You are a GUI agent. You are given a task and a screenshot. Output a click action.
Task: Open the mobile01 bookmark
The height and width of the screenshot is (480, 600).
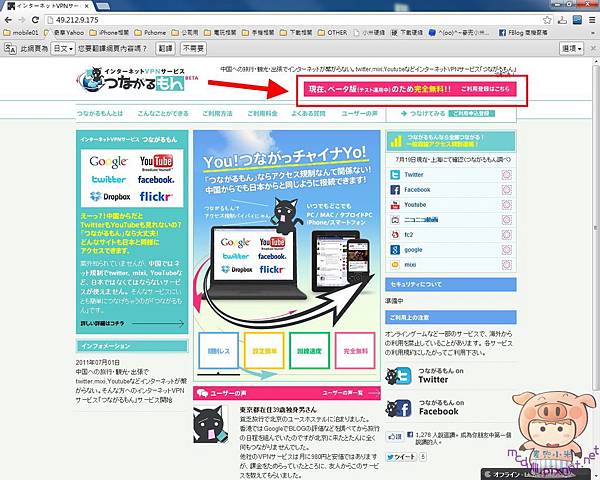(21, 33)
